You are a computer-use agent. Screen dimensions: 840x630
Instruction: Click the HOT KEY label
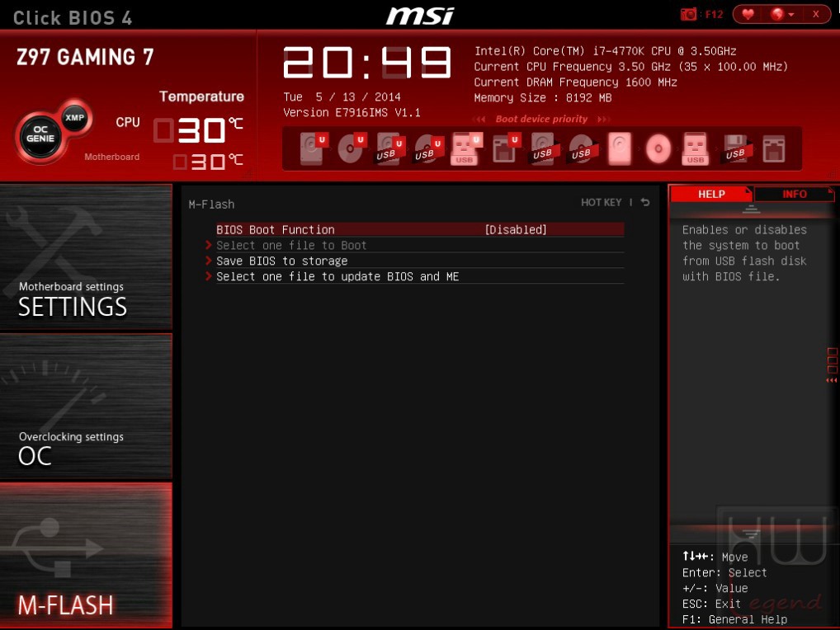point(601,202)
